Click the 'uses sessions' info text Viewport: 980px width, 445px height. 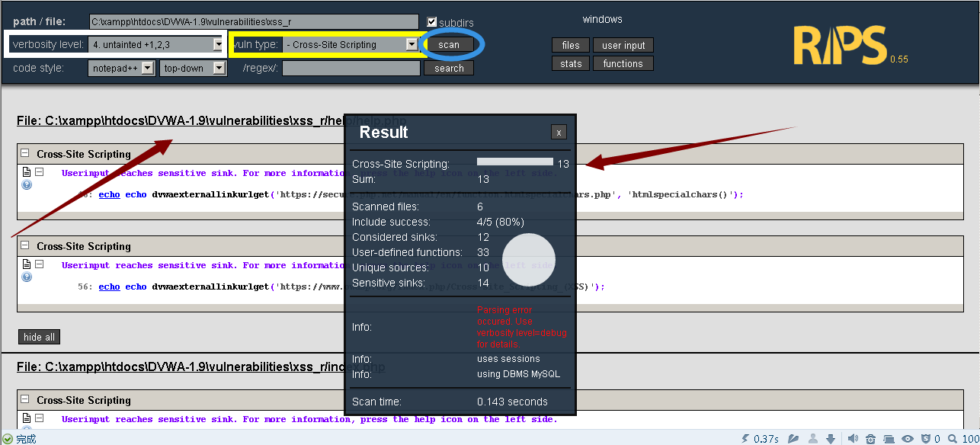(508, 359)
